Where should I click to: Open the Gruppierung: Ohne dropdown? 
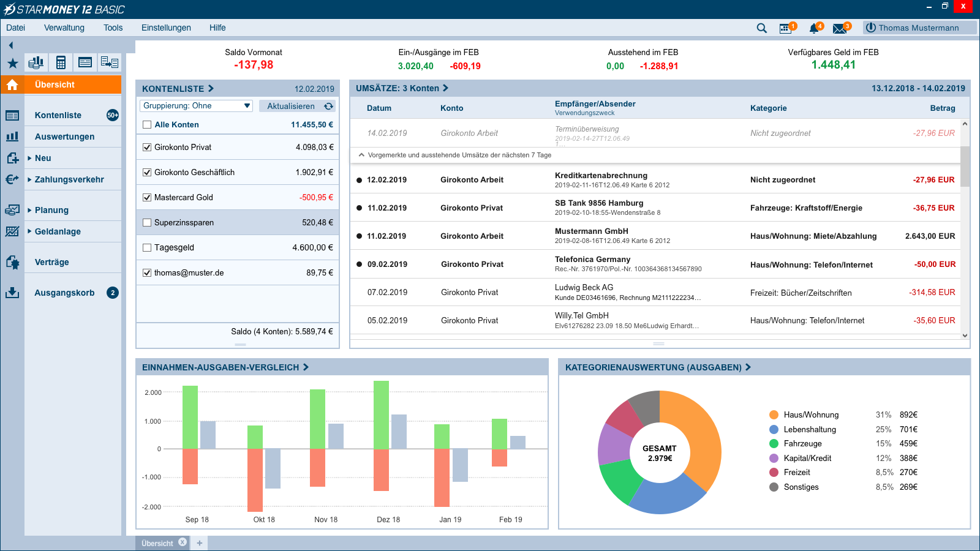(x=196, y=106)
